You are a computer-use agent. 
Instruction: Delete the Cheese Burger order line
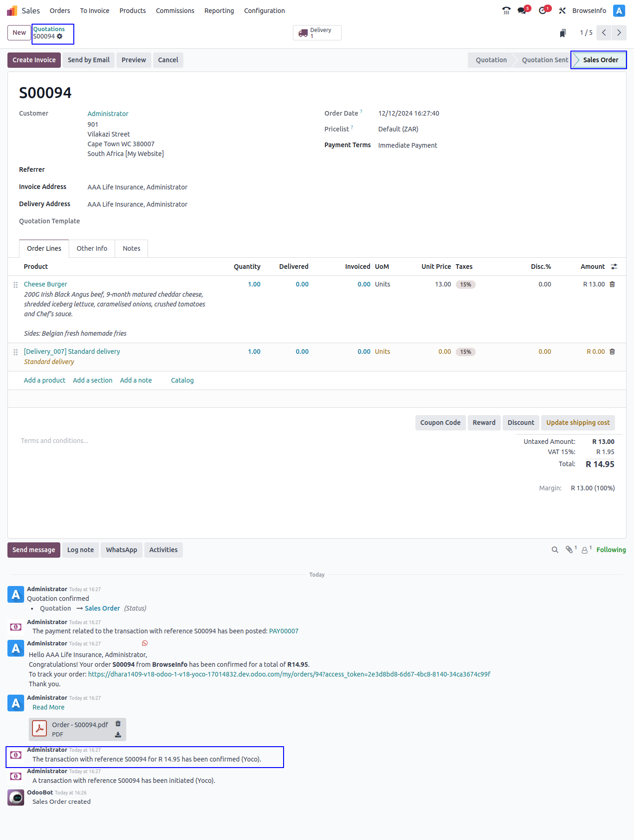tap(612, 285)
